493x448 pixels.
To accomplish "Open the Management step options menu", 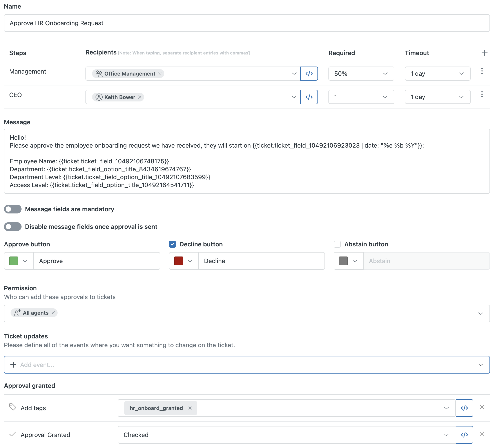I will [x=482, y=71].
